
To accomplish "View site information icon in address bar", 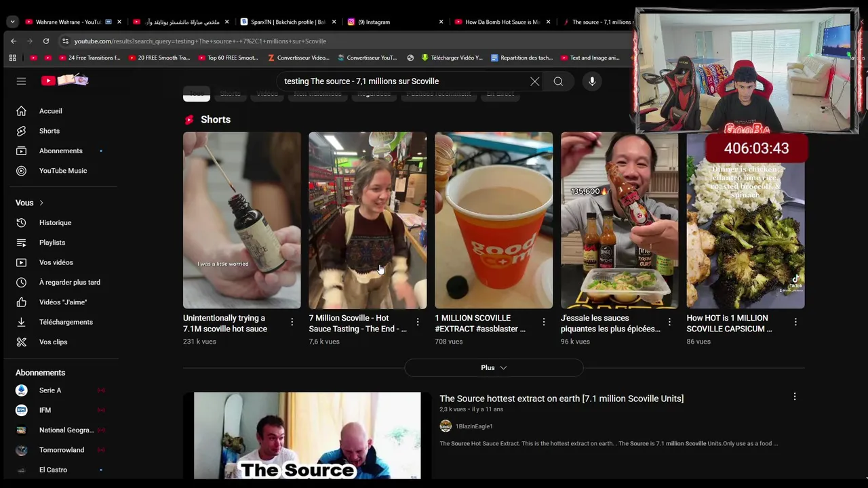I will tap(65, 41).
